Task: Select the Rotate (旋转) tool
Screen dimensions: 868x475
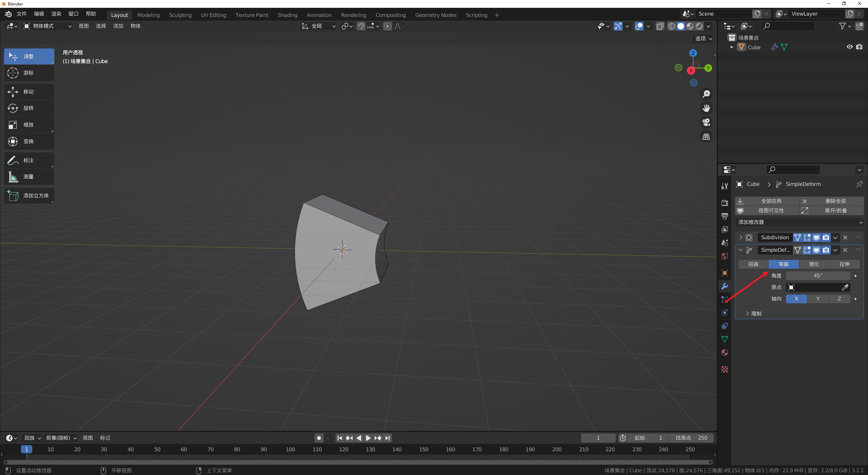Action: coord(29,108)
